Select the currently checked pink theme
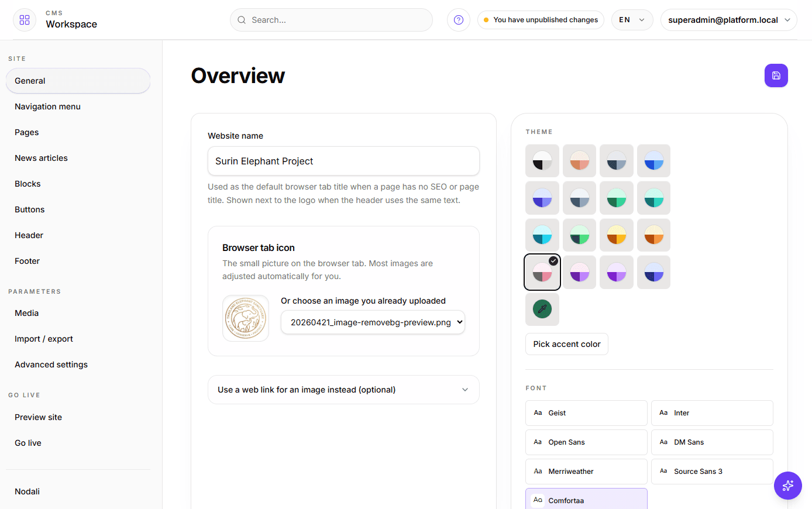This screenshot has width=812, height=509. click(x=542, y=272)
